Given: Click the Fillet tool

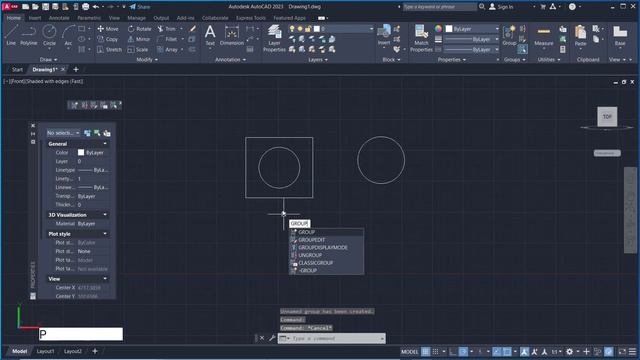Looking at the screenshot, I should click(167, 39).
